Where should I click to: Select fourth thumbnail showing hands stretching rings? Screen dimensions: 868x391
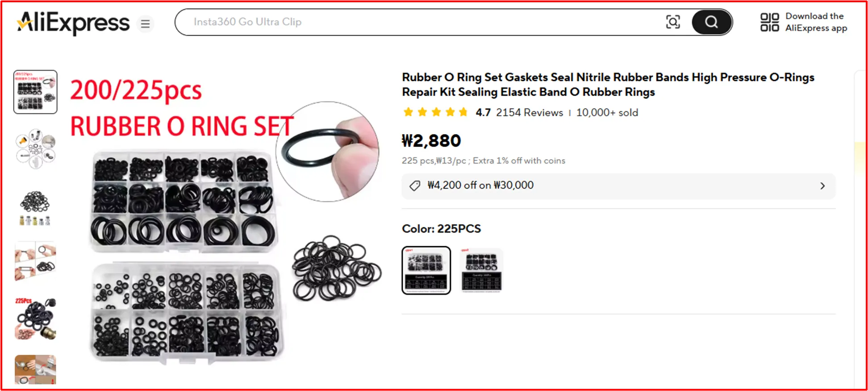[35, 262]
